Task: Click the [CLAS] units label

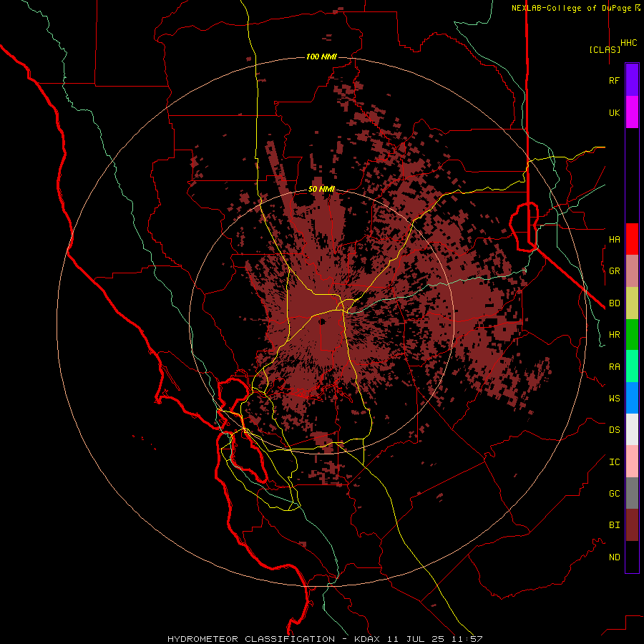Action: (605, 49)
